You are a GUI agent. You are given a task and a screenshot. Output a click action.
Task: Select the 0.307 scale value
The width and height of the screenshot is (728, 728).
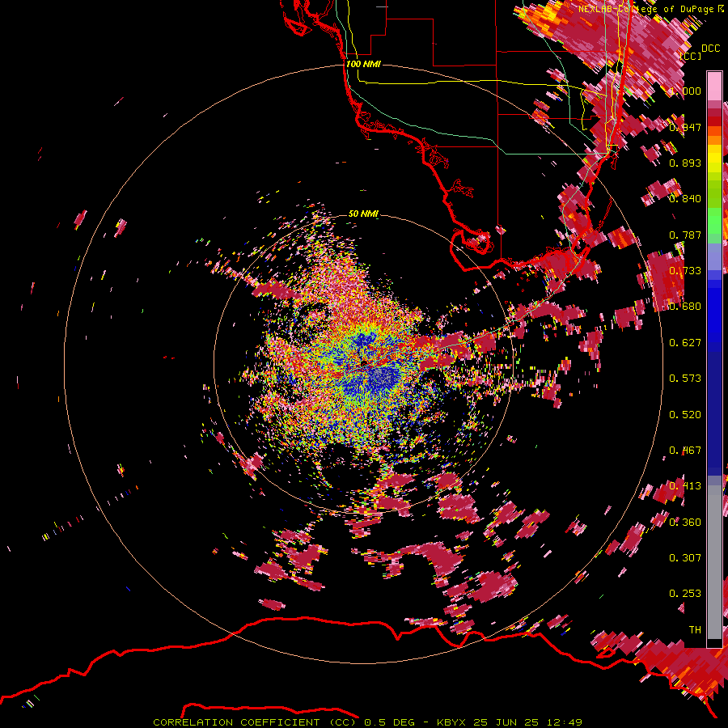[685, 558]
